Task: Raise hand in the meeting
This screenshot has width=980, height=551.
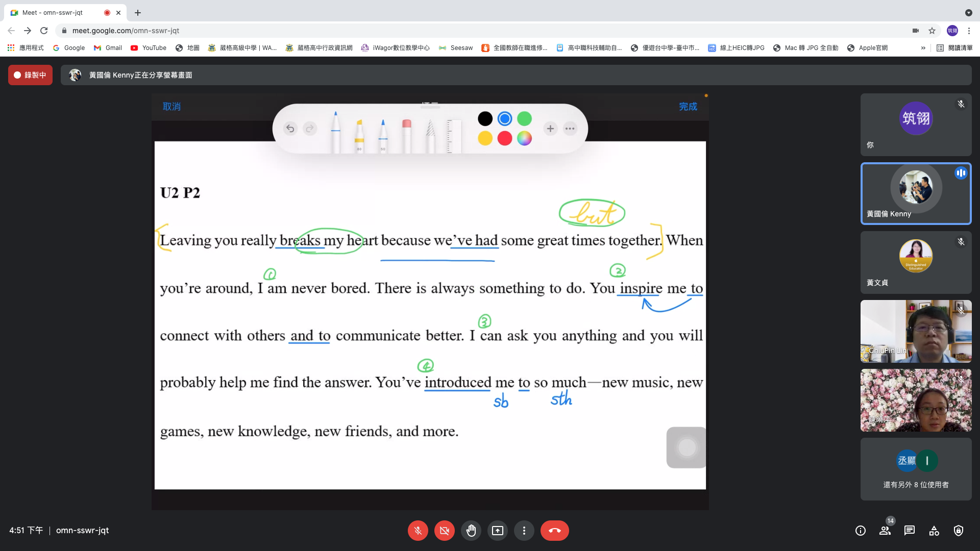Action: (x=471, y=531)
